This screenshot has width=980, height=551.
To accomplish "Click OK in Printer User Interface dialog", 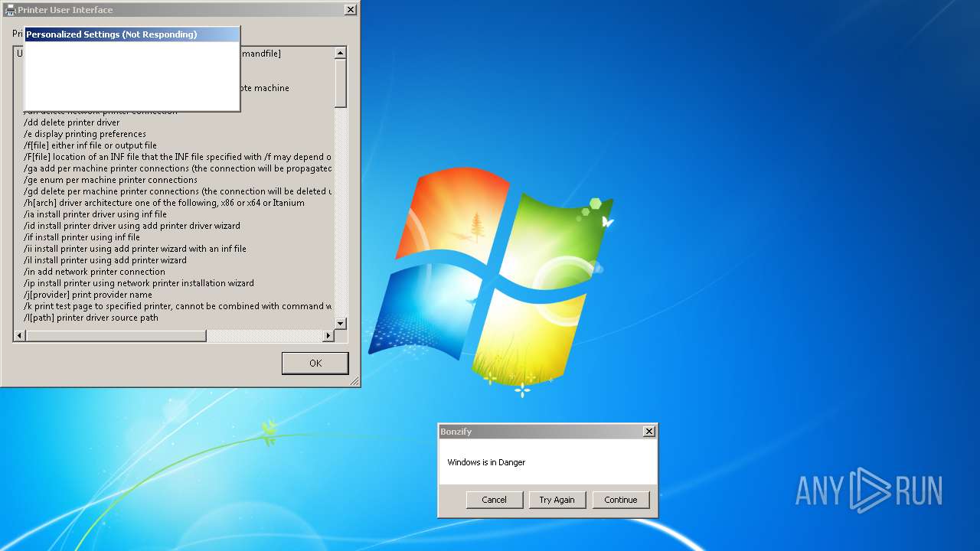I will coord(315,363).
